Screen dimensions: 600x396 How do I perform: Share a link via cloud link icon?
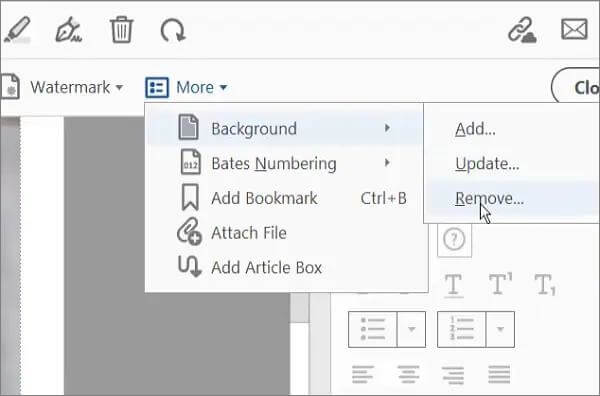[522, 29]
